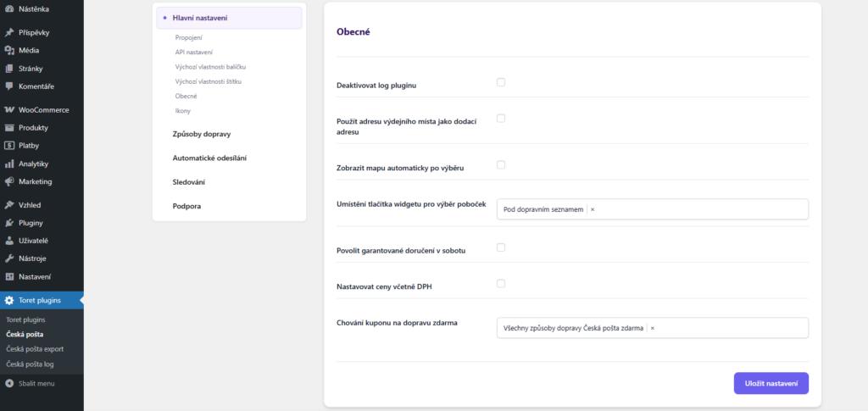This screenshot has width=868, height=411.
Task: Open Produkty admin menu label
Action: (33, 128)
